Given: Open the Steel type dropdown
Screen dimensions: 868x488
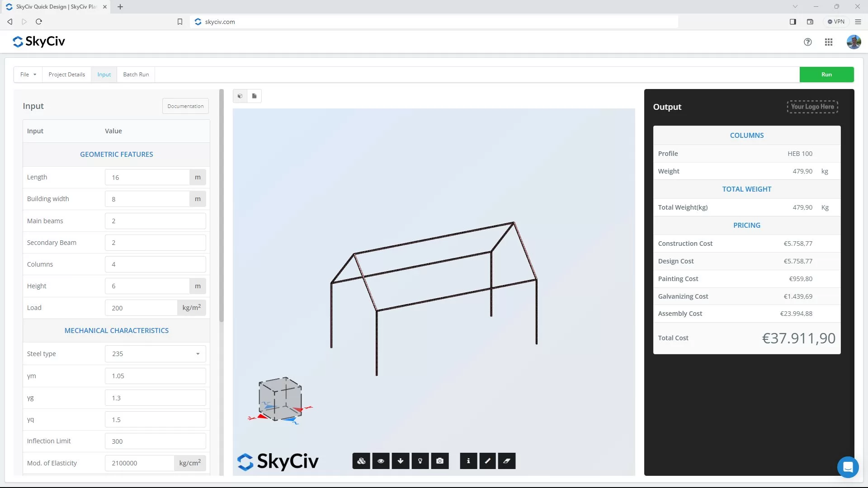Looking at the screenshot, I should coord(156,354).
